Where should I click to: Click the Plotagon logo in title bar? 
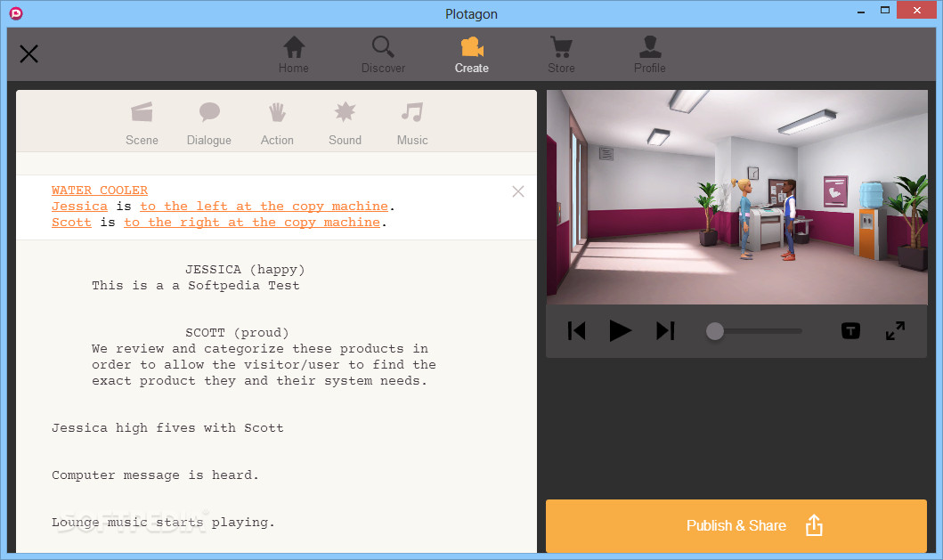click(x=16, y=12)
